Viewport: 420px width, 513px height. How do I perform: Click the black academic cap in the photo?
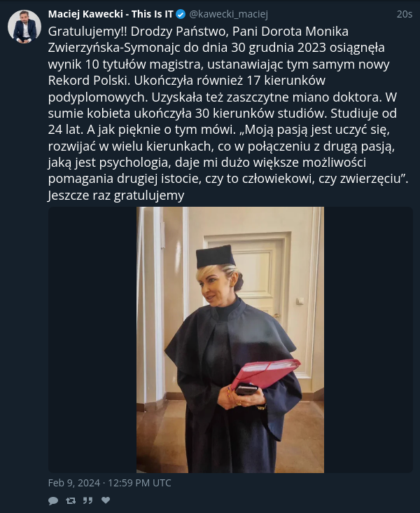pyautogui.click(x=215, y=256)
